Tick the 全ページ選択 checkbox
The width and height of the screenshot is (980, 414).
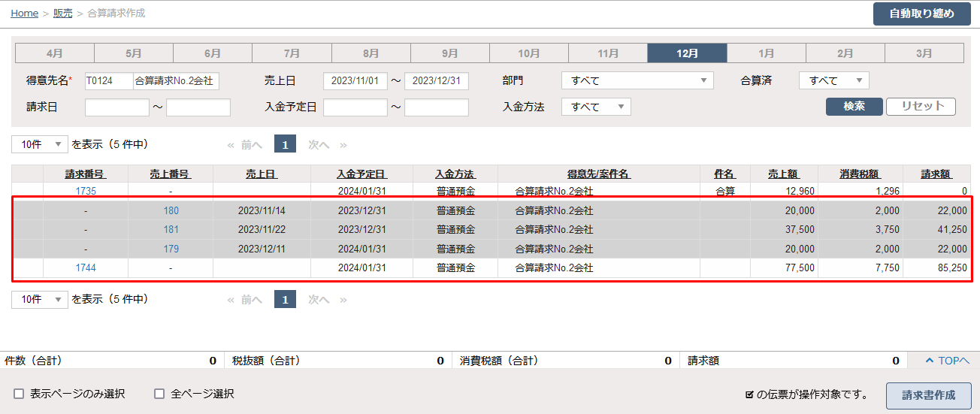[159, 394]
